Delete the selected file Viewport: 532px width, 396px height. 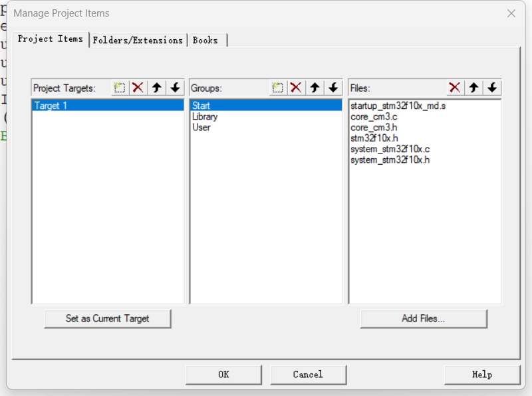click(455, 88)
